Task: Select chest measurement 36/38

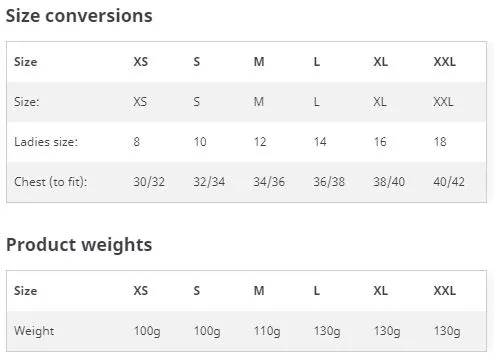Action: click(x=329, y=182)
